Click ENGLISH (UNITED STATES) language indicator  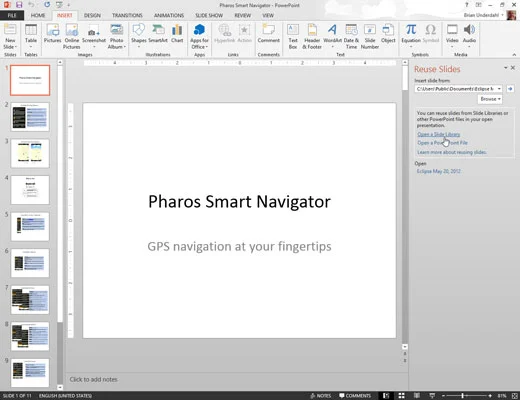pos(65,396)
